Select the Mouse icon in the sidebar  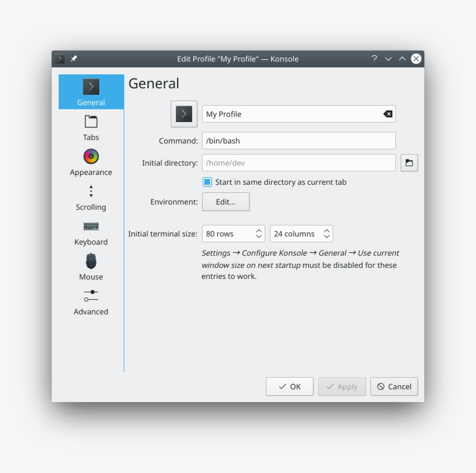pos(91,261)
